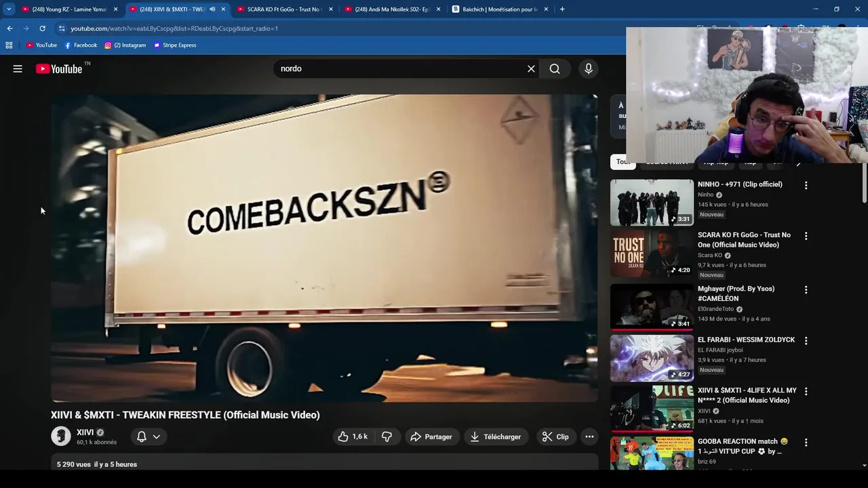Switch to Young RZ - Lamine Yamal tab

click(x=68, y=9)
